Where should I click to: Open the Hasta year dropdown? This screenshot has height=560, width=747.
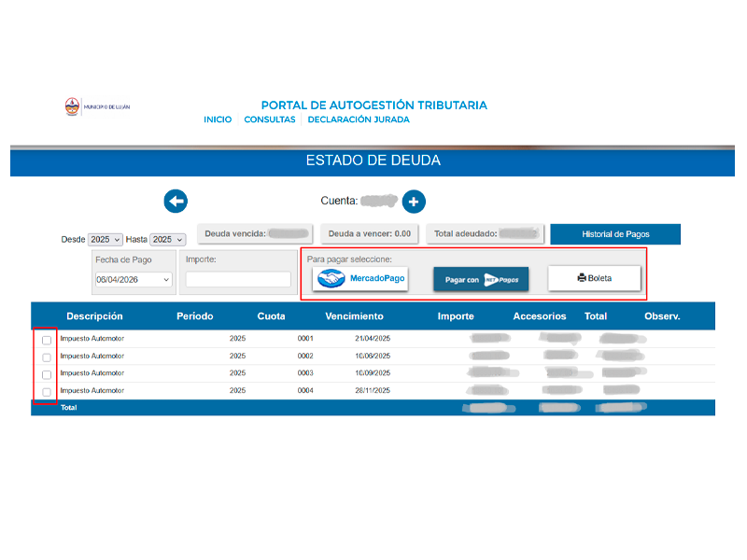pos(168,240)
